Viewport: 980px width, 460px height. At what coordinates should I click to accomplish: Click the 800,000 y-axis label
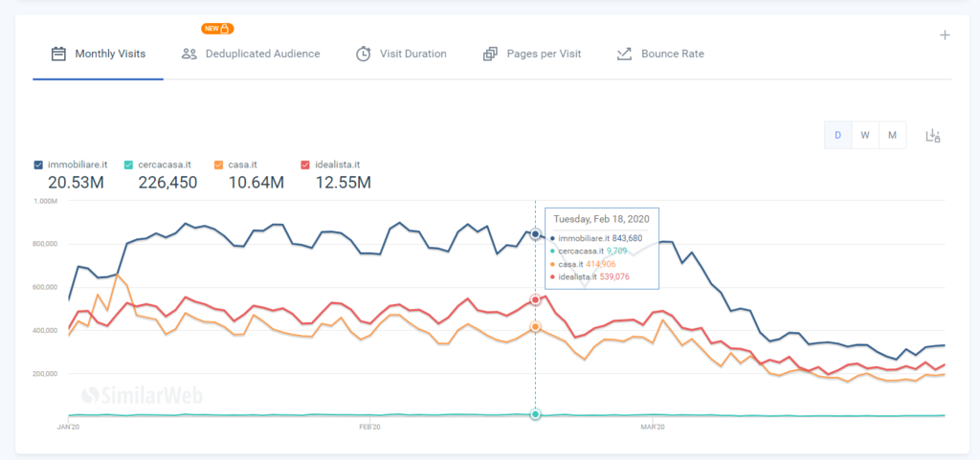tap(47, 244)
